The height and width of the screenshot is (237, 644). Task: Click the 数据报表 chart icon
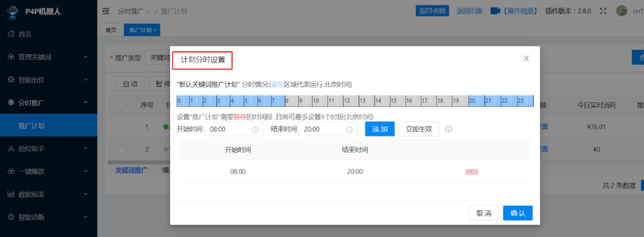(11, 194)
